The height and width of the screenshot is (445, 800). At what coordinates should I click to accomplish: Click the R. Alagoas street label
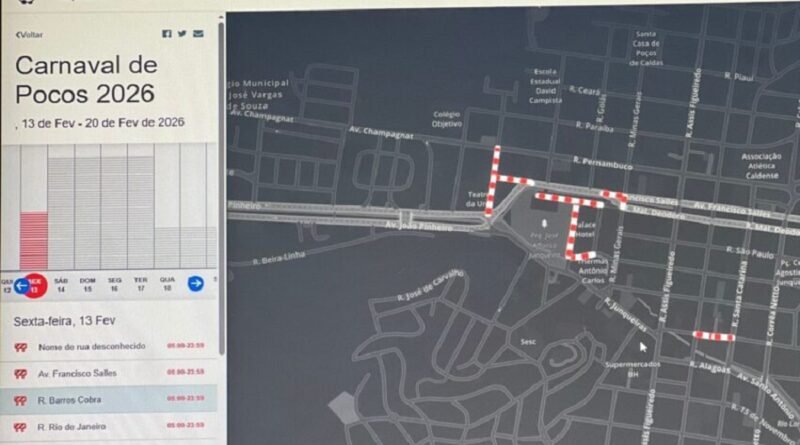[710, 367]
